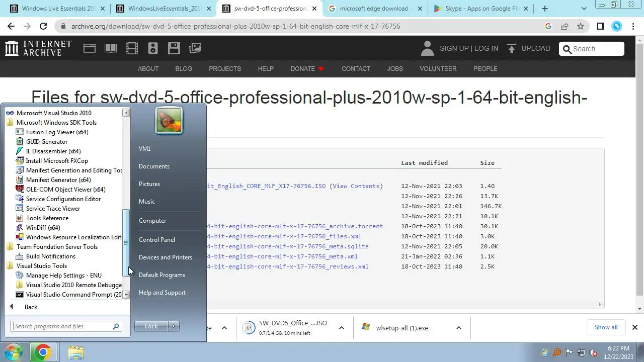The height and width of the screenshot is (362, 644).
Task: Click Install Microsoft FXCop entry
Action: tap(56, 161)
